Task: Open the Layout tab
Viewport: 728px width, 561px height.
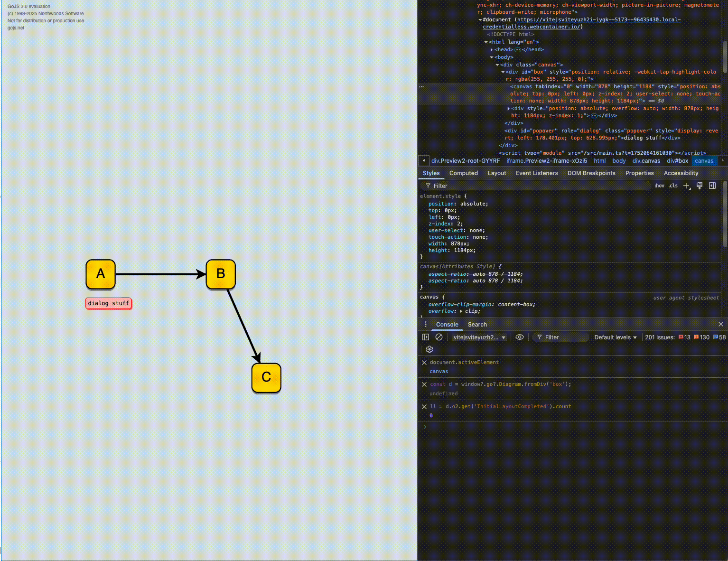Action: pyautogui.click(x=497, y=173)
